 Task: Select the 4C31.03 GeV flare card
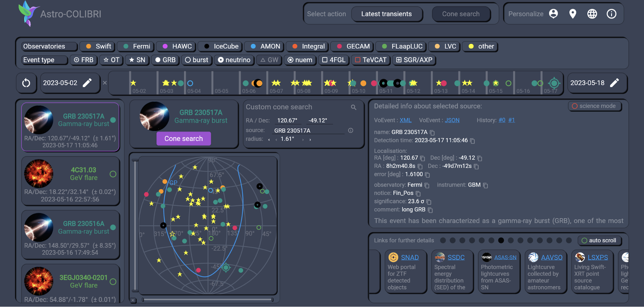tap(71, 181)
